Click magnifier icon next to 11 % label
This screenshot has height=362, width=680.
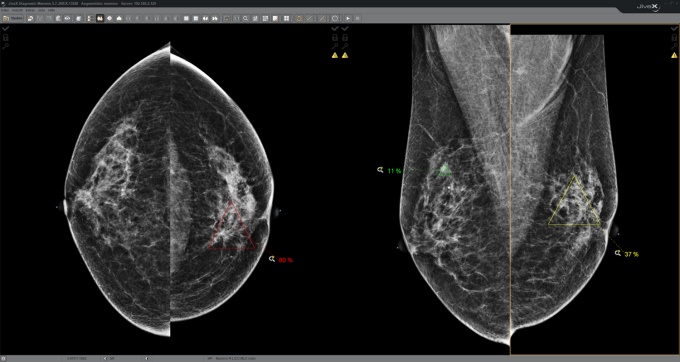tap(380, 170)
